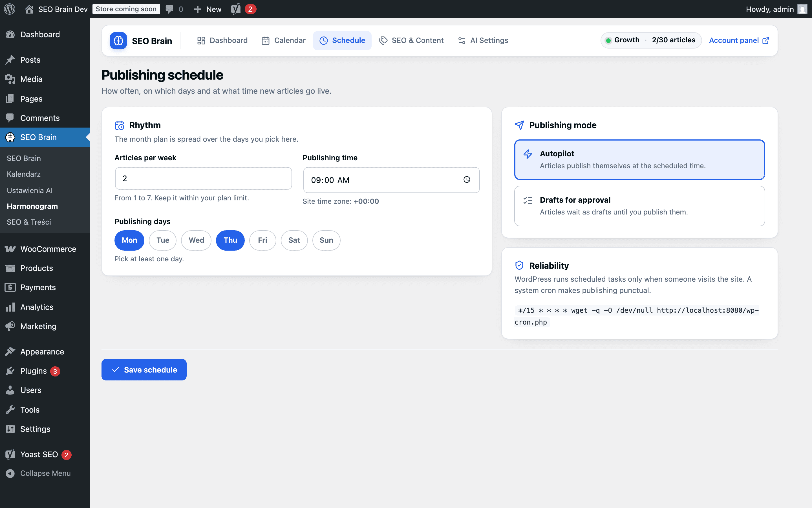Click the Rhythm calendar-clock icon
Viewport: 812px width, 508px height.
click(x=120, y=125)
